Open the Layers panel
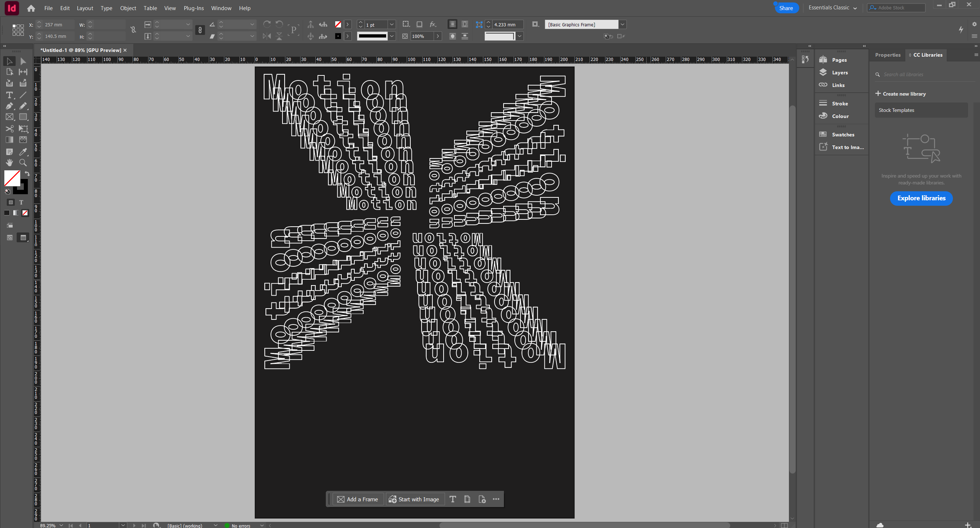 pyautogui.click(x=839, y=73)
